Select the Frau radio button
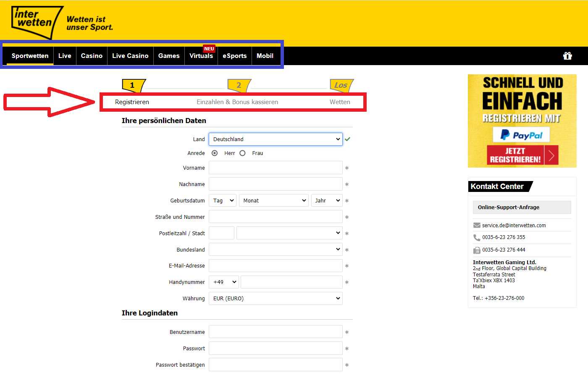588x378 pixels. coord(242,153)
